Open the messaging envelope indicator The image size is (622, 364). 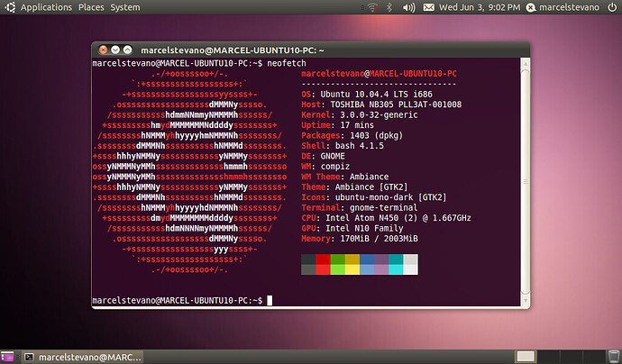(x=428, y=7)
